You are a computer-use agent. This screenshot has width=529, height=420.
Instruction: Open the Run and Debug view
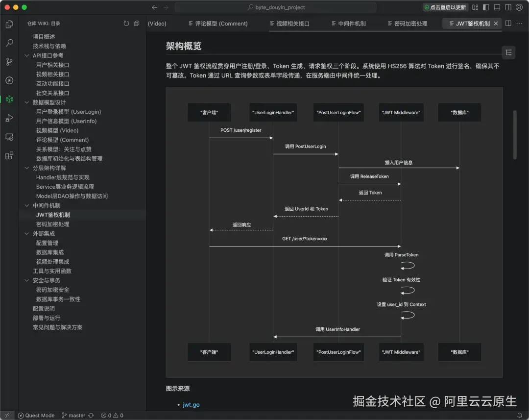(9, 118)
